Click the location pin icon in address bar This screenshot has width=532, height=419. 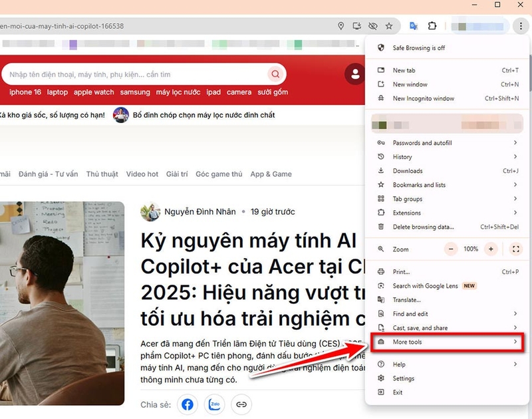[340, 26]
